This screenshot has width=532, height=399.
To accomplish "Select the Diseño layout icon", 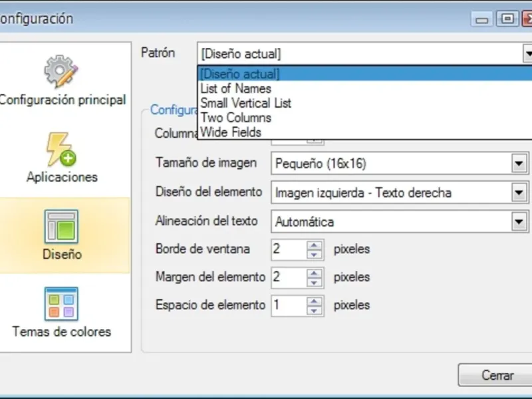I will pyautogui.click(x=61, y=226).
